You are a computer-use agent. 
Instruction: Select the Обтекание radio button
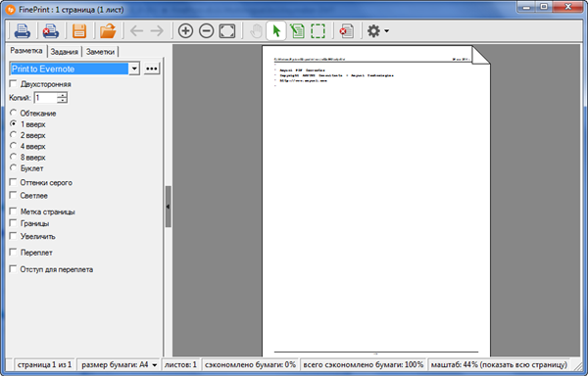tap(13, 113)
